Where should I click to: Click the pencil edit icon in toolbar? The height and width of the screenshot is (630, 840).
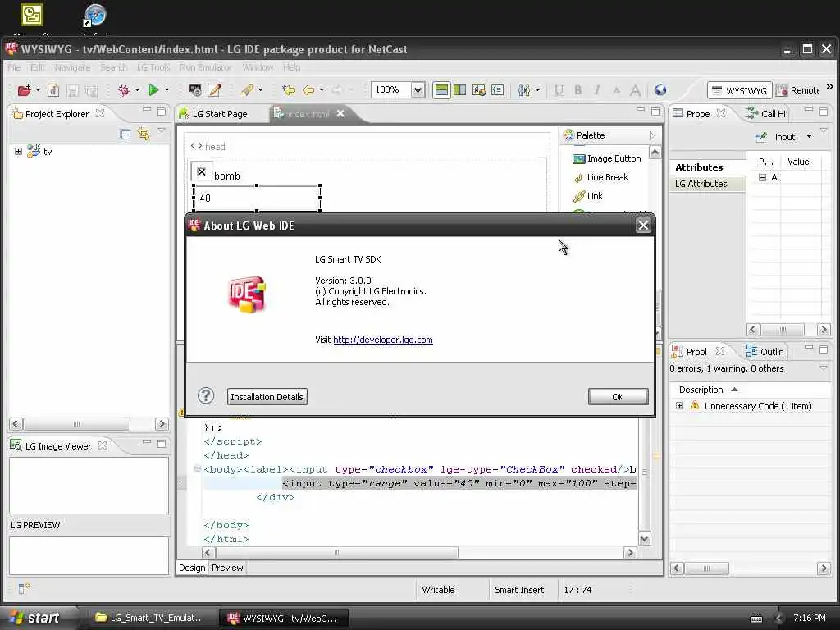214,90
